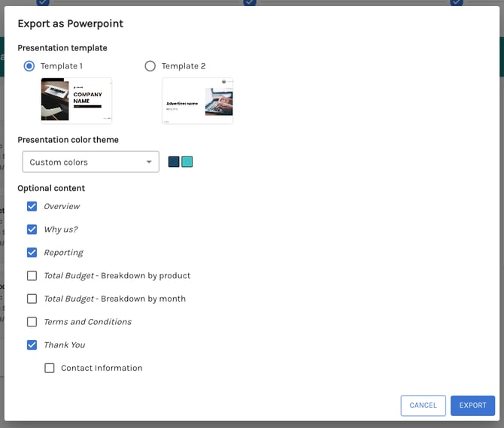Open the Custom colors theme dropdown
504x428 pixels.
click(90, 162)
